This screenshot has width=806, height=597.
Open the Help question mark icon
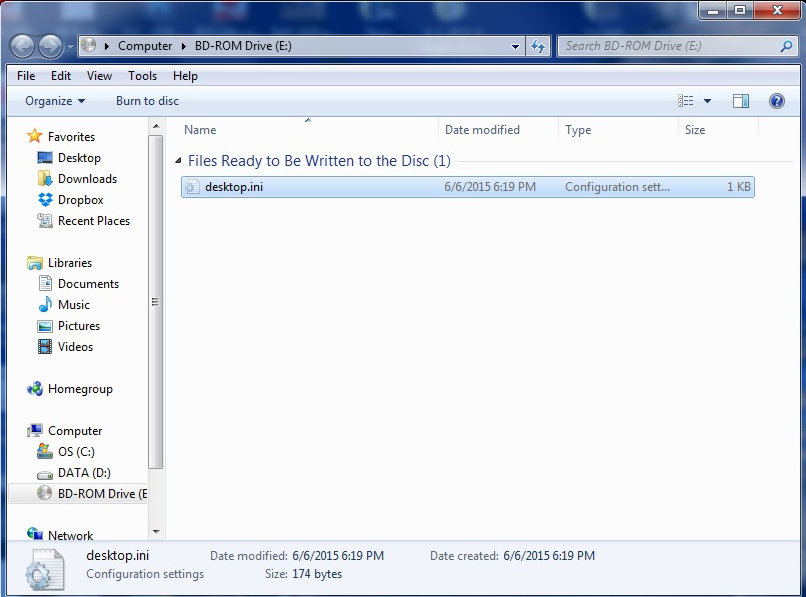776,101
